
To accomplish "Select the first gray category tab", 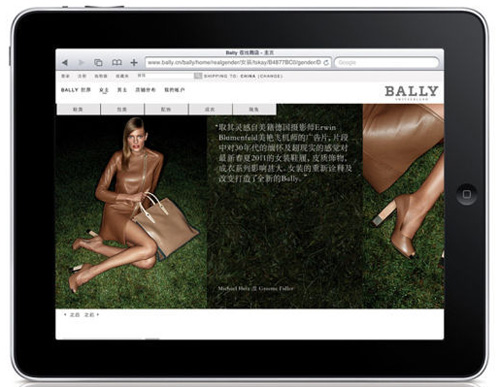I will (x=78, y=109).
